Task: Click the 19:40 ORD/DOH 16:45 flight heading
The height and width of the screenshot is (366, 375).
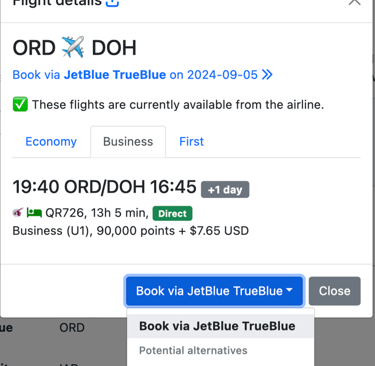Action: click(104, 187)
